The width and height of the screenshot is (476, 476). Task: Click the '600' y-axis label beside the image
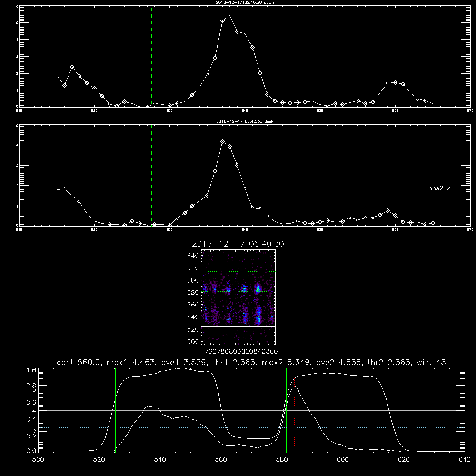coord(193,280)
